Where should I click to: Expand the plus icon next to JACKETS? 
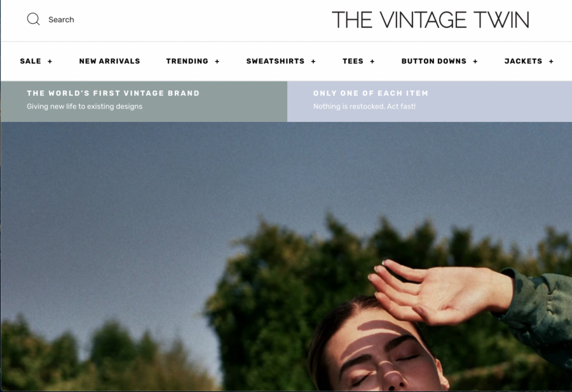coord(551,62)
